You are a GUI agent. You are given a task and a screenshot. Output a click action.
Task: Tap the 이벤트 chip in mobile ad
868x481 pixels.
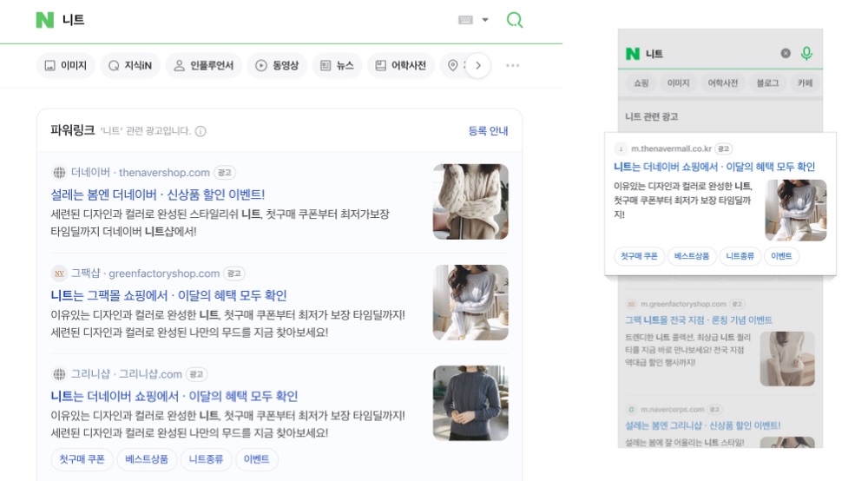781,256
